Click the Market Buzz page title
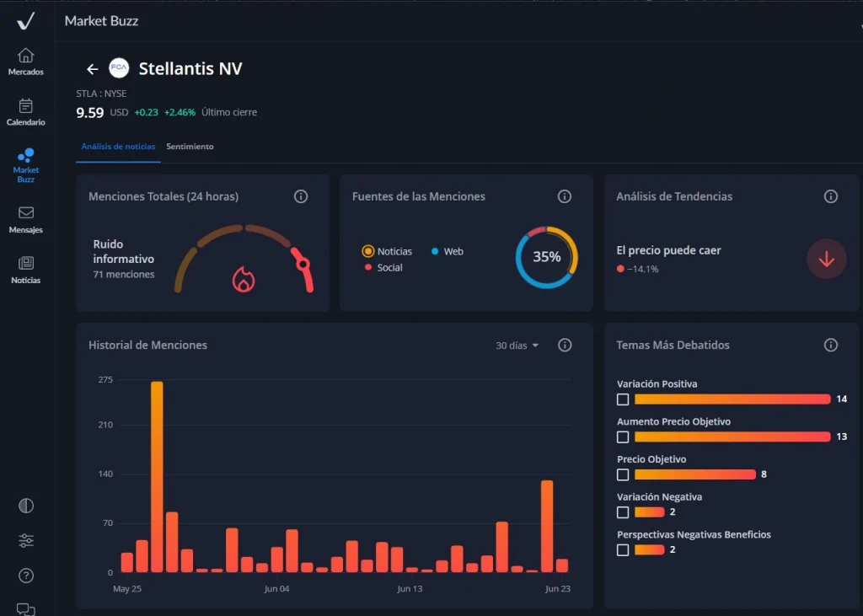The height and width of the screenshot is (616, 863). pos(101,21)
